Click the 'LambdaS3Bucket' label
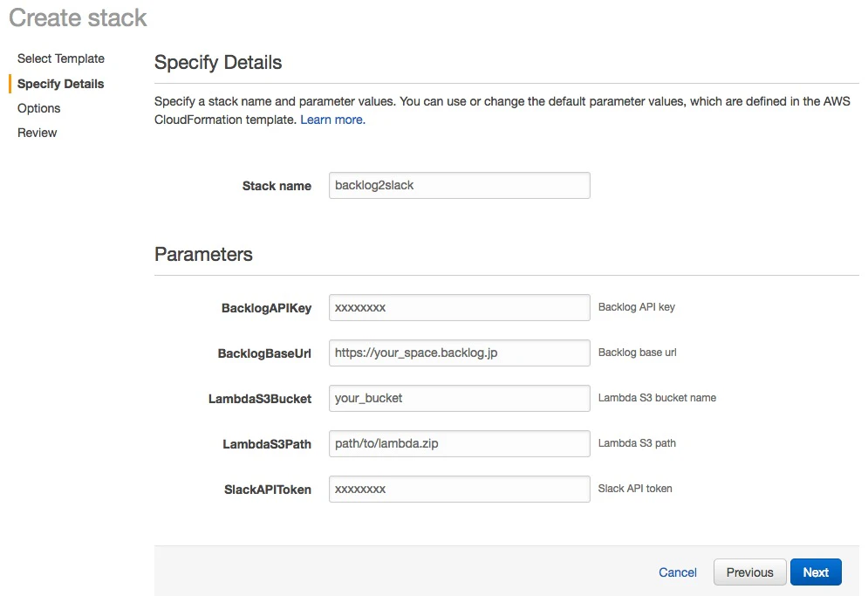The width and height of the screenshot is (868, 596). (x=260, y=399)
